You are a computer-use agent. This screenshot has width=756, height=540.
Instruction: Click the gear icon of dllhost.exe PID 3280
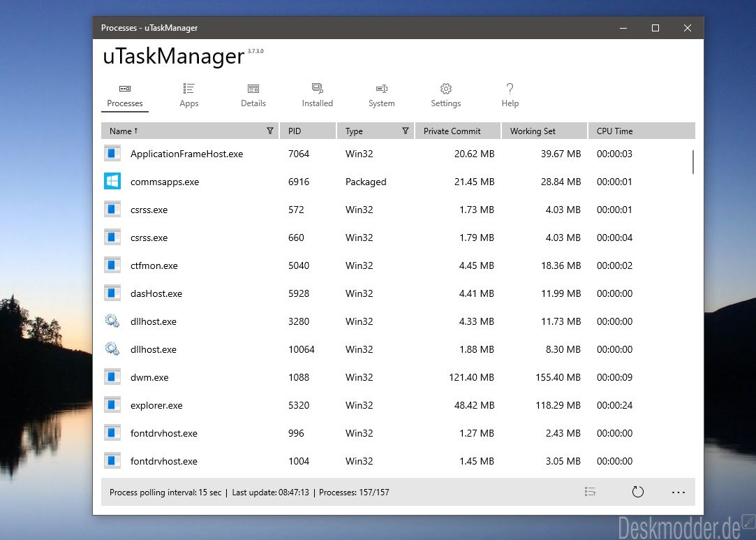pos(112,321)
